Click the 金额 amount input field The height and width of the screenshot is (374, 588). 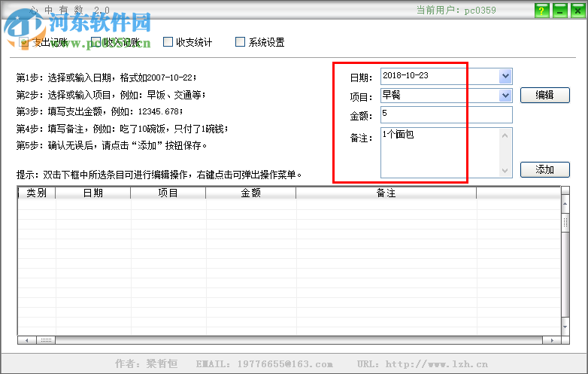[x=446, y=115]
